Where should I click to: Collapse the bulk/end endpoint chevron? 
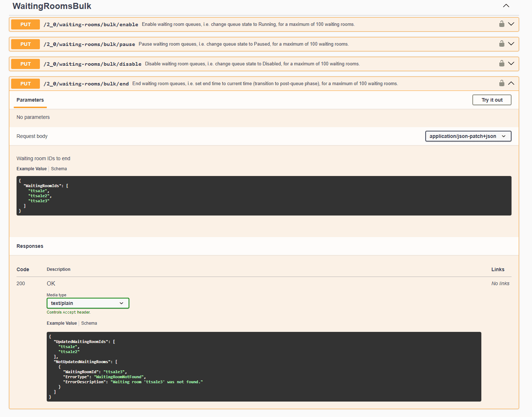pyautogui.click(x=511, y=83)
